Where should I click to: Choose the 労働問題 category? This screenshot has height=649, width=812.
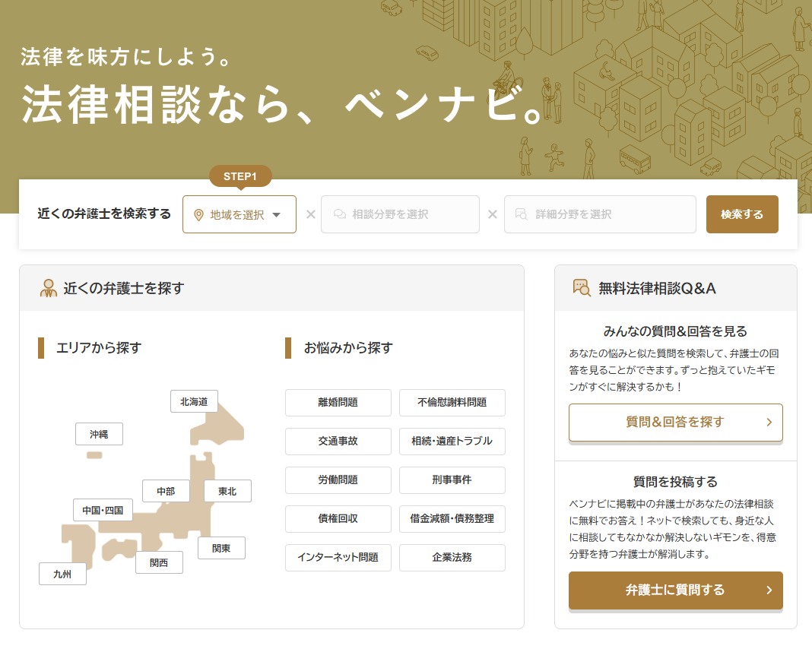point(338,480)
